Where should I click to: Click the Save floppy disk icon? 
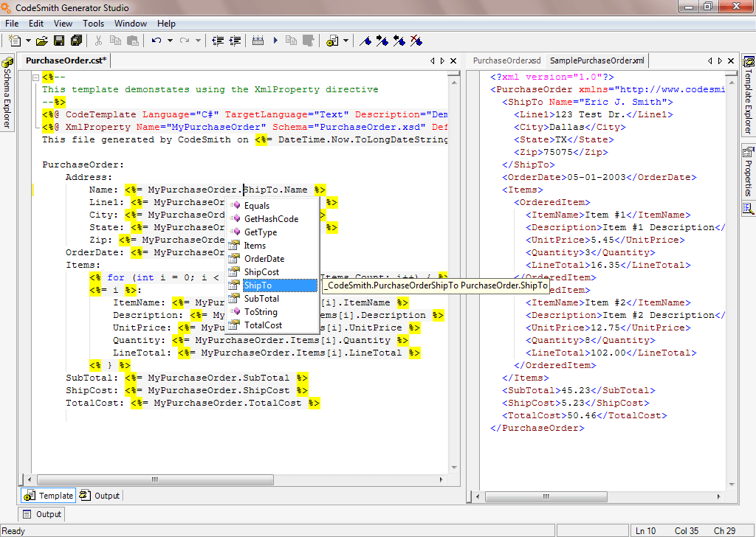click(x=59, y=41)
